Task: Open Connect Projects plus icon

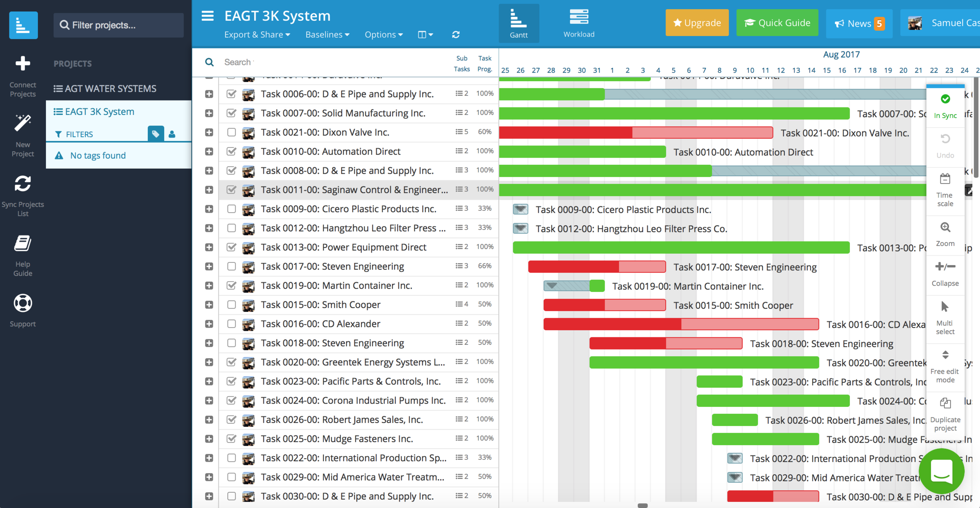Action: pos(23,64)
